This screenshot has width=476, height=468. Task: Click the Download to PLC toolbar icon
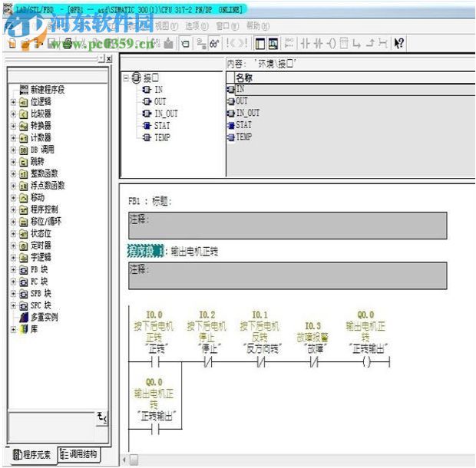point(168,44)
